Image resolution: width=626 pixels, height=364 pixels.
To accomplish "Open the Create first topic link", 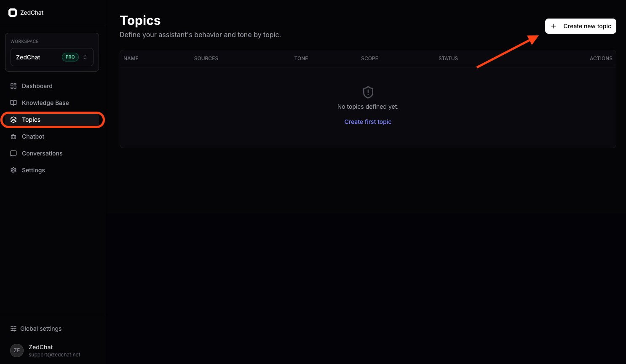I will pos(368,122).
